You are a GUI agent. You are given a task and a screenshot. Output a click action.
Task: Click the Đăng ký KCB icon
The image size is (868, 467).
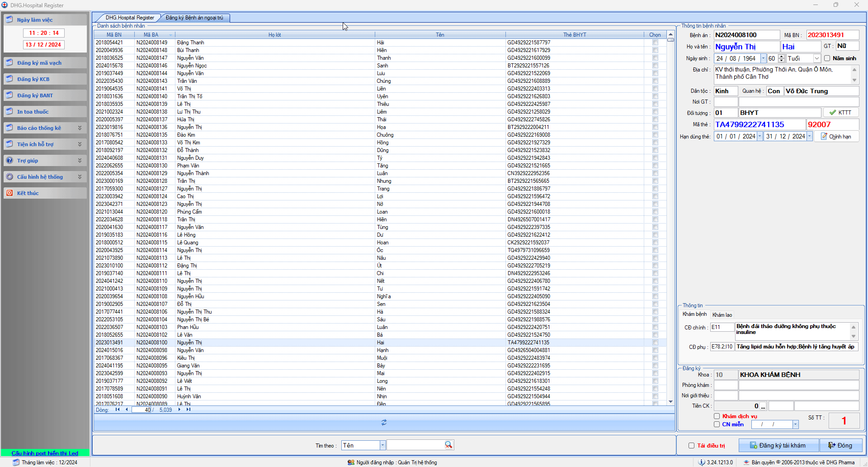point(9,79)
